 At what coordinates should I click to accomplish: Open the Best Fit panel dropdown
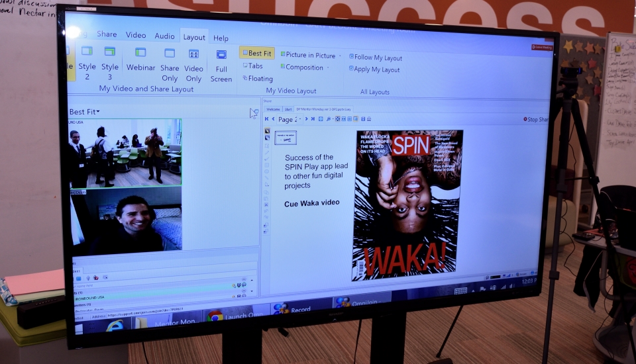pos(98,112)
